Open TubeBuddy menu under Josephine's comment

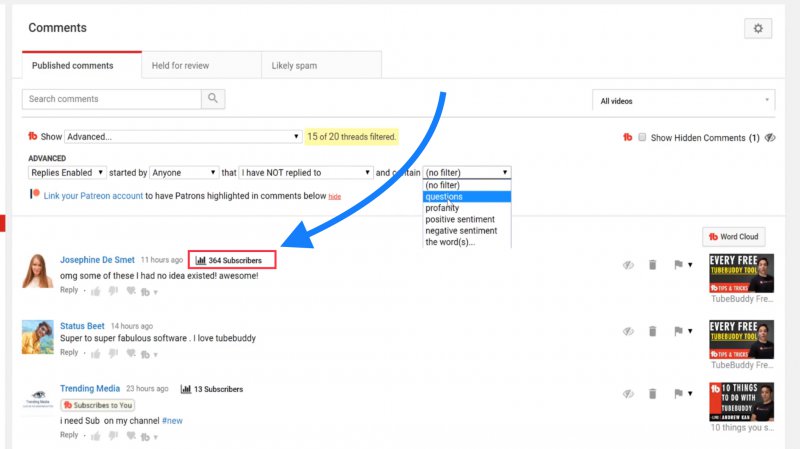click(x=147, y=291)
